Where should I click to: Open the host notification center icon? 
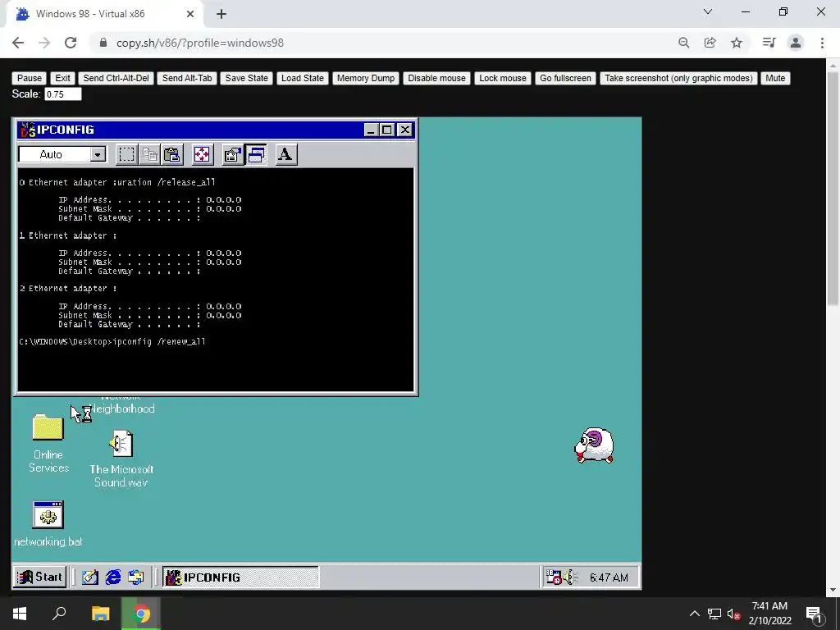(x=814, y=614)
